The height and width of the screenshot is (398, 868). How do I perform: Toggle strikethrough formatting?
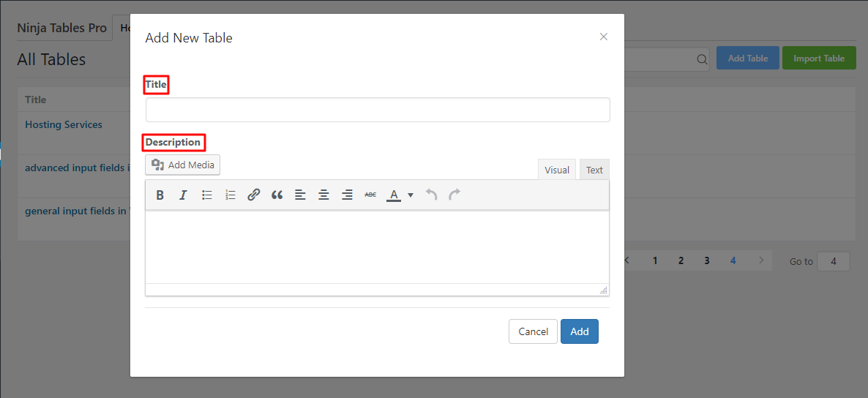370,195
